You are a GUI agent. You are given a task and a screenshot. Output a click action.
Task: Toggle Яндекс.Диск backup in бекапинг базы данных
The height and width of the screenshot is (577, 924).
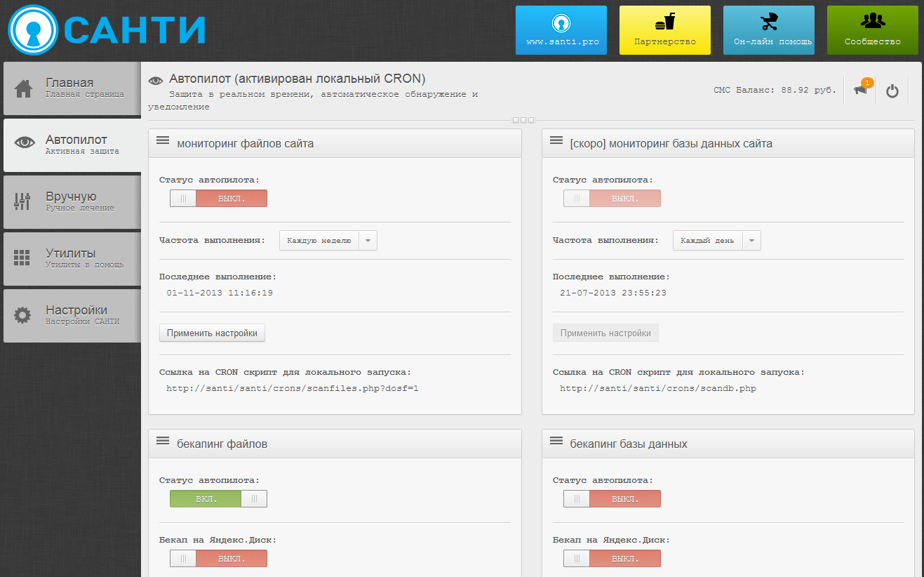click(x=612, y=559)
